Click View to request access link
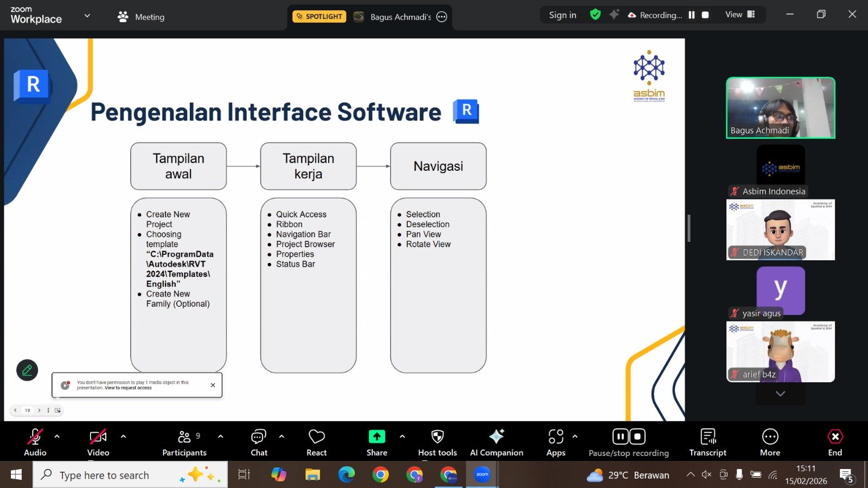 click(129, 388)
